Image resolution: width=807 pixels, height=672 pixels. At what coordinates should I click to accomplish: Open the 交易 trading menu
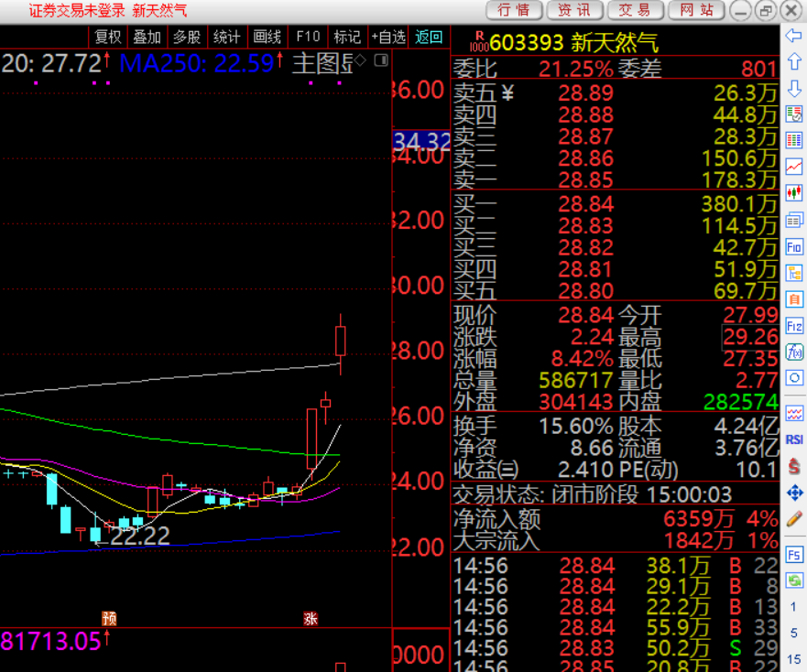pyautogui.click(x=635, y=10)
